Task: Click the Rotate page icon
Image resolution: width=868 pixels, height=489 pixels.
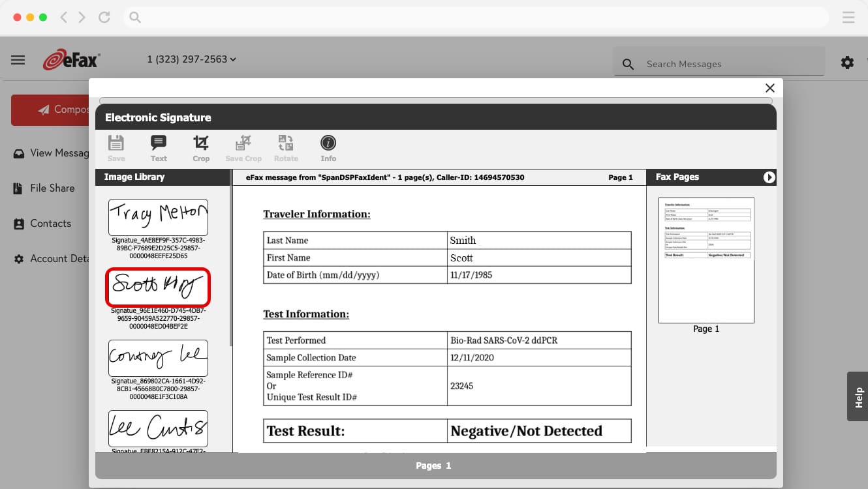Action: click(x=285, y=147)
